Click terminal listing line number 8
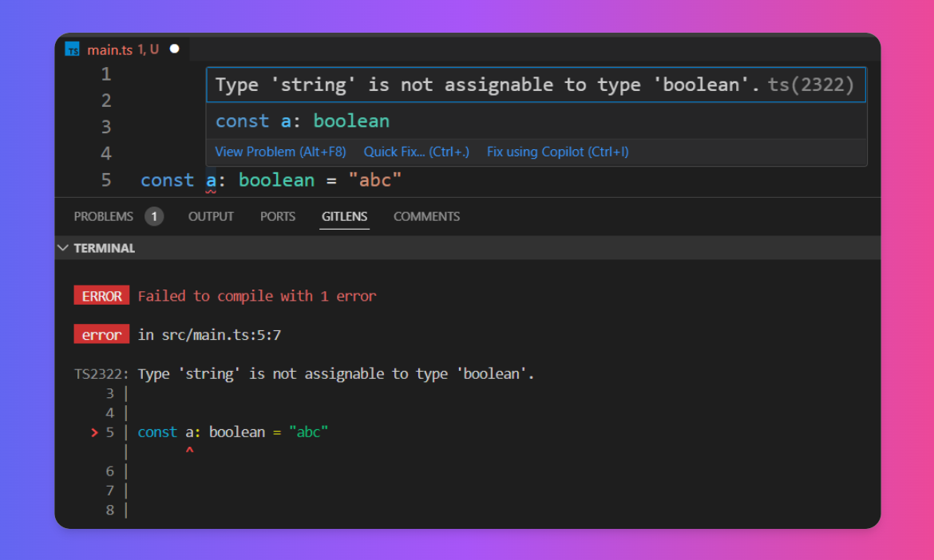 [109, 510]
